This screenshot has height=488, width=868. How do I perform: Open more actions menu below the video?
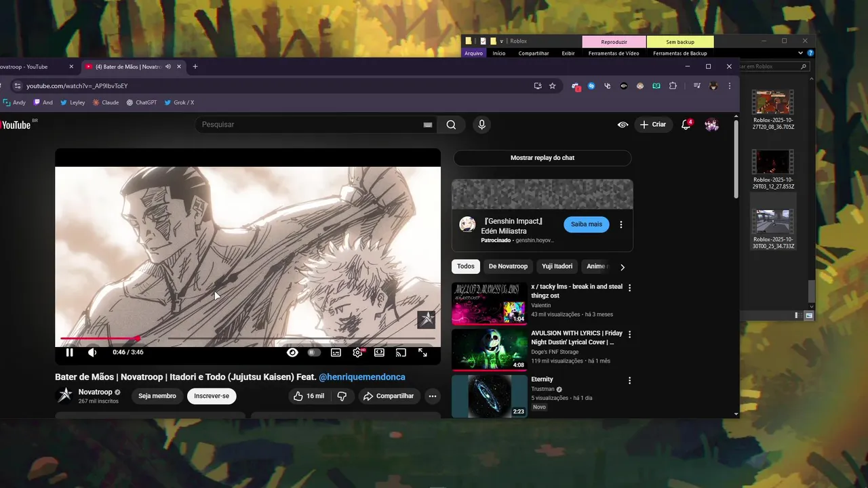coord(432,396)
